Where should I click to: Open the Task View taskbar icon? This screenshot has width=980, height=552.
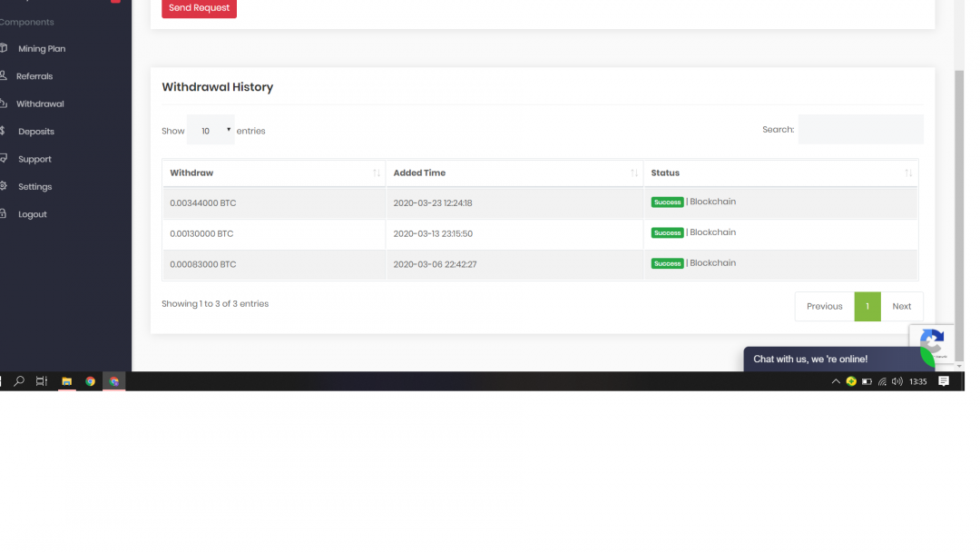(42, 381)
